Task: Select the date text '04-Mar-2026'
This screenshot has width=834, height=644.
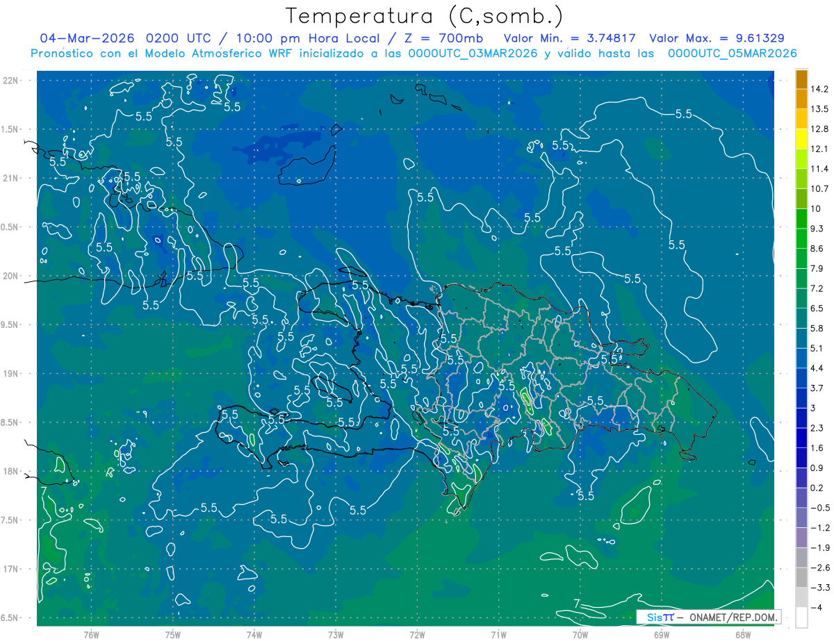Action: (x=86, y=38)
